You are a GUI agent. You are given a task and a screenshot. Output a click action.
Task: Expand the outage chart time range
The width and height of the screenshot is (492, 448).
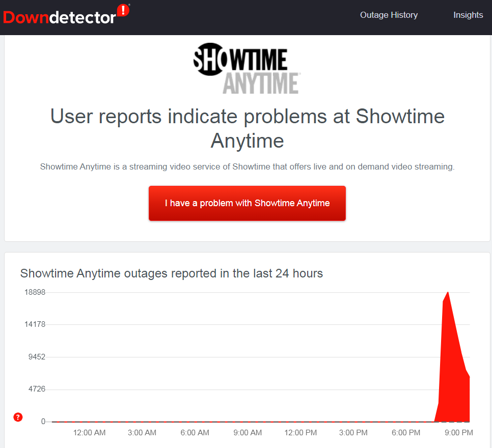pos(255,433)
